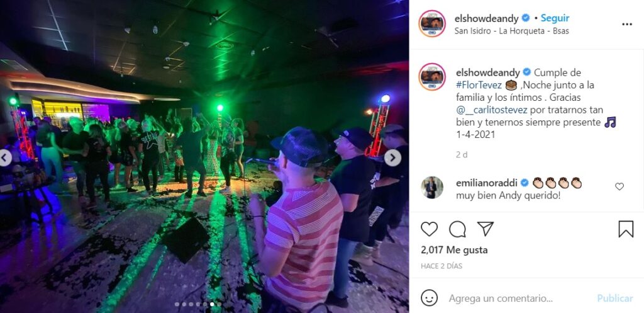The height and width of the screenshot is (313, 644).
Task: Go to next photo with right arrow
Action: (x=392, y=157)
